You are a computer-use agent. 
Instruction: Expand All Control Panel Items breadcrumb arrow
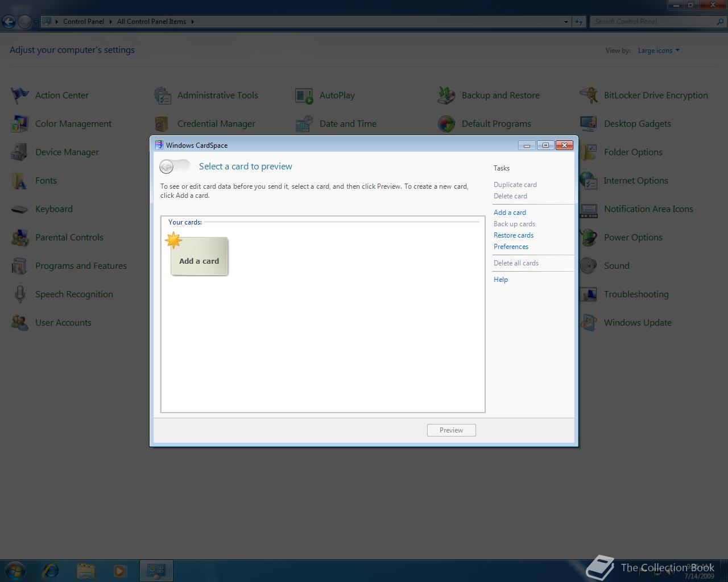tap(192, 22)
